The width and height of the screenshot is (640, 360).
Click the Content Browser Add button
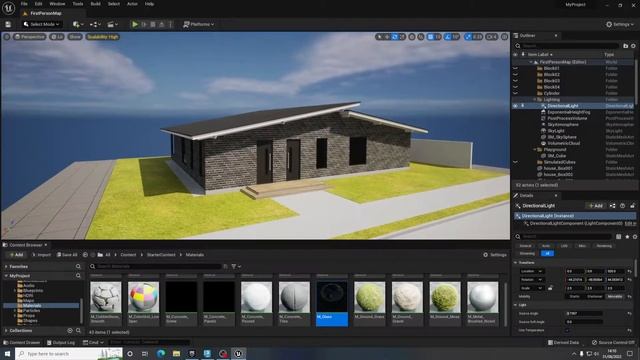(x=16, y=255)
